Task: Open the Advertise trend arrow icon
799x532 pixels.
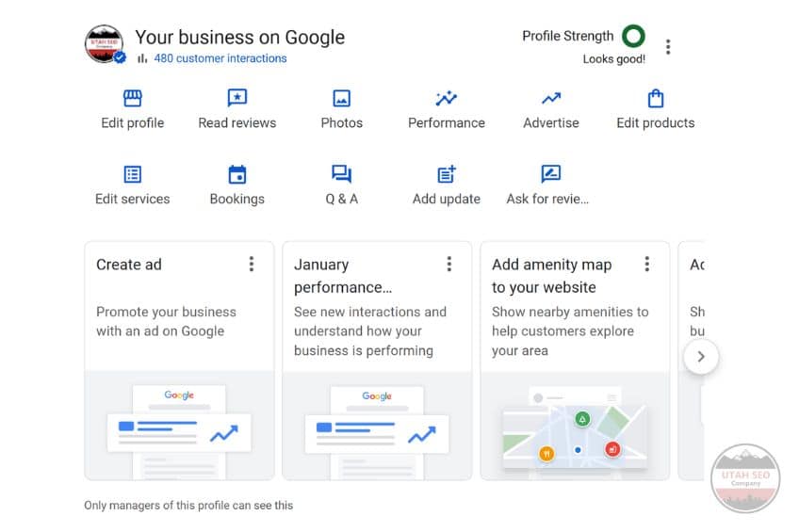Action: (x=551, y=99)
